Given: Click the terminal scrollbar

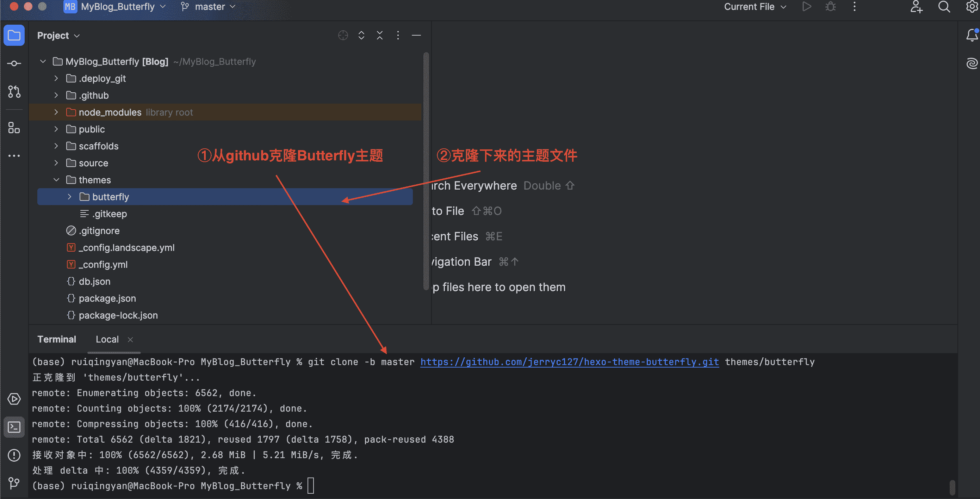Looking at the screenshot, I should (x=952, y=487).
